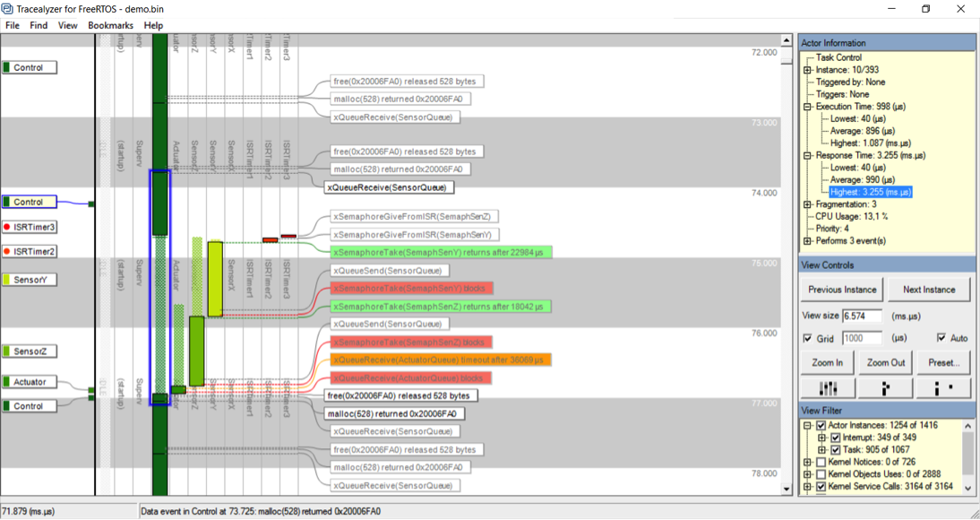Click the multi-column actor layout button
This screenshot has width=980, height=520.
click(x=828, y=388)
